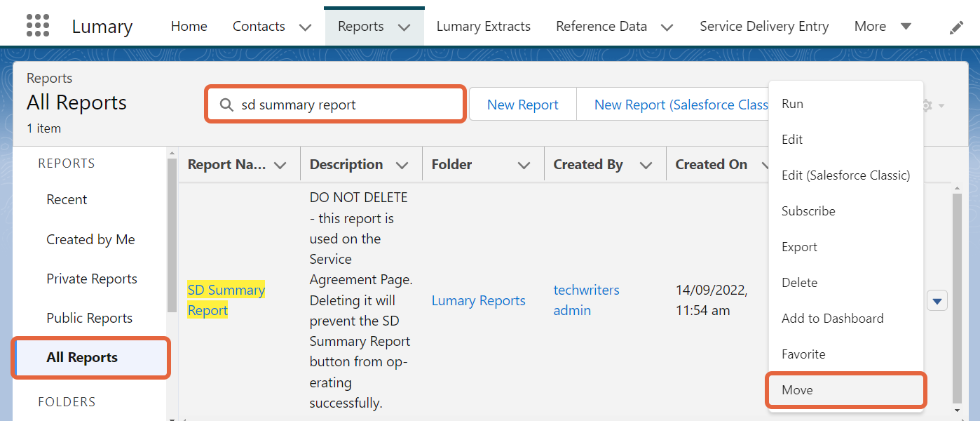Open the Lumary Reports folder link
The height and width of the screenshot is (421, 980).
[479, 301]
